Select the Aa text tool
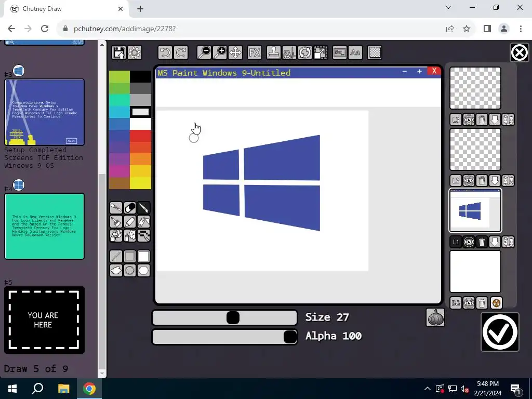The image size is (532, 399). [355, 52]
